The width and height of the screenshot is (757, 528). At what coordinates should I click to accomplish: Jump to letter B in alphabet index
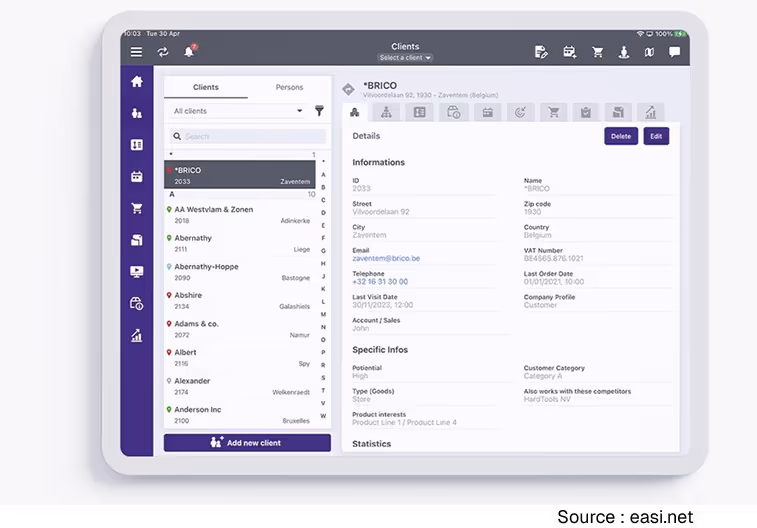point(323,187)
